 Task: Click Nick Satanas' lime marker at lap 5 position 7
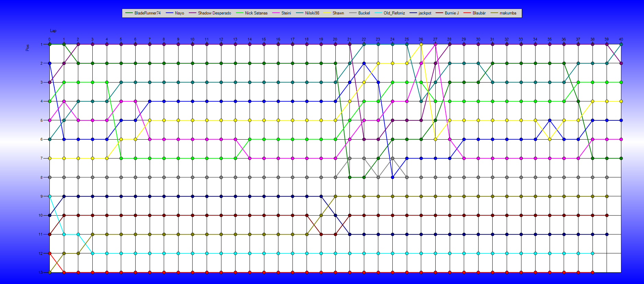[x=121, y=158]
